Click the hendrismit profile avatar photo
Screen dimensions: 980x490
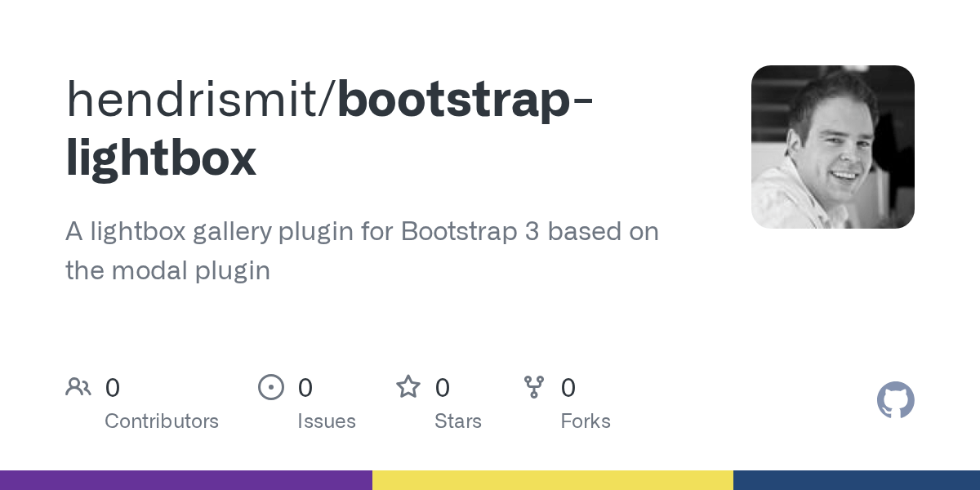point(833,147)
